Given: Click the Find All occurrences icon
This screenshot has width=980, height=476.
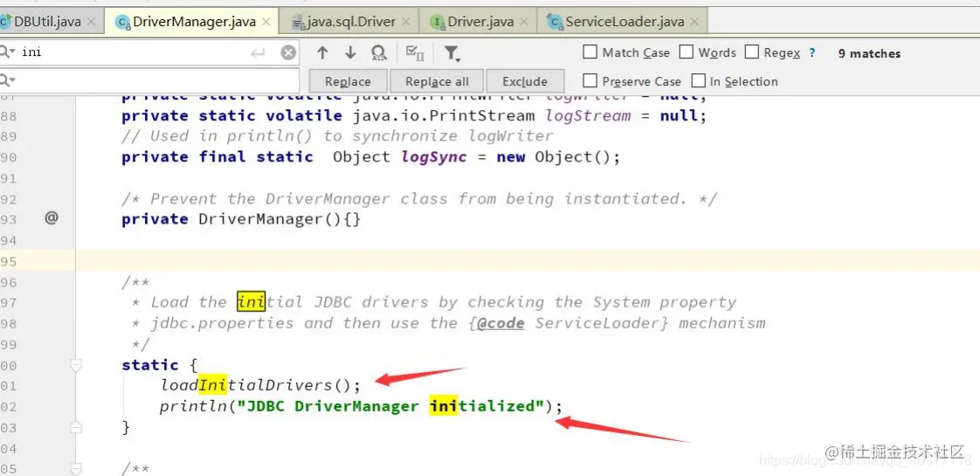Looking at the screenshot, I should tap(379, 53).
